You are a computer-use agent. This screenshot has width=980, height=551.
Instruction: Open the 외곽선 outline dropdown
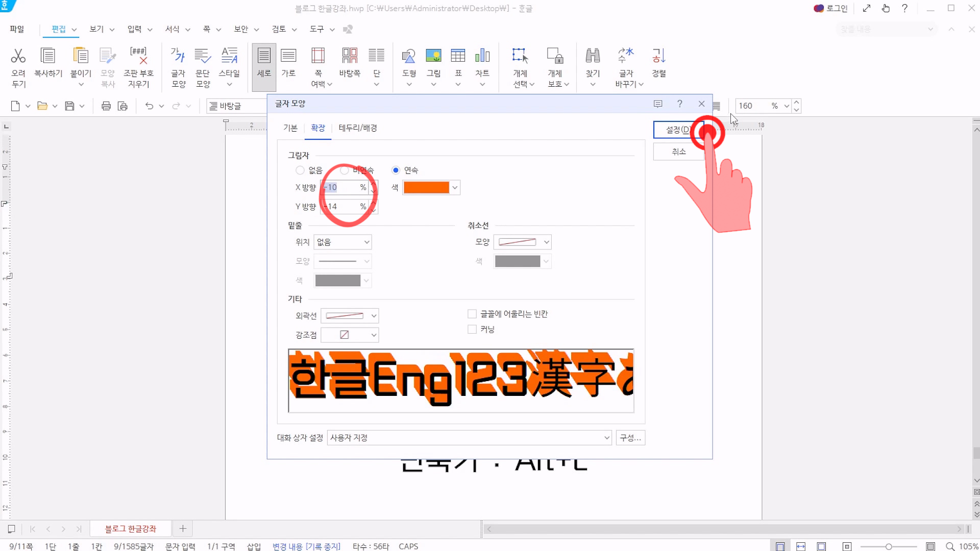(x=350, y=316)
